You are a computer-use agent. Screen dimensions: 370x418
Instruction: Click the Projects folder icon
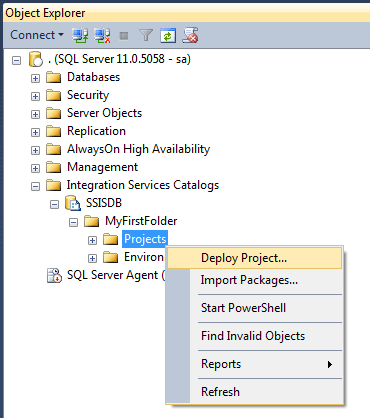tap(111, 239)
